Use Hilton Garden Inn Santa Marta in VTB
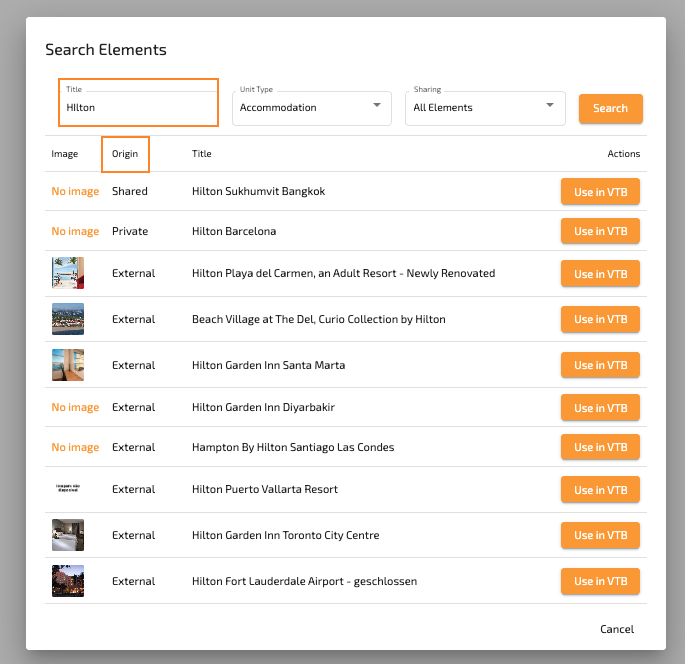 coord(600,365)
